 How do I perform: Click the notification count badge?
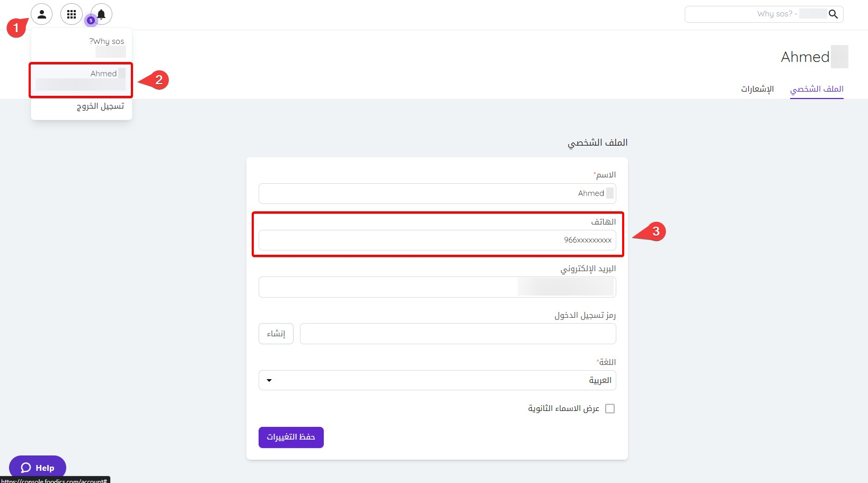pos(91,21)
